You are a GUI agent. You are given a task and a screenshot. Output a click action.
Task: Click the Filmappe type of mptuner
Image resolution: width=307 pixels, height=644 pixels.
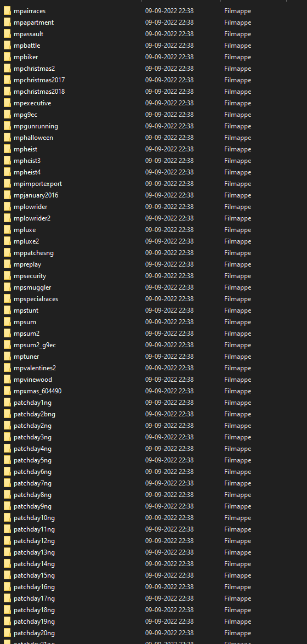point(237,357)
